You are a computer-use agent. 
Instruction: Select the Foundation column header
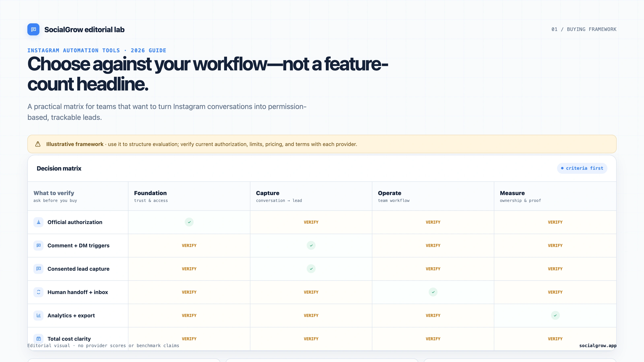[x=189, y=196]
